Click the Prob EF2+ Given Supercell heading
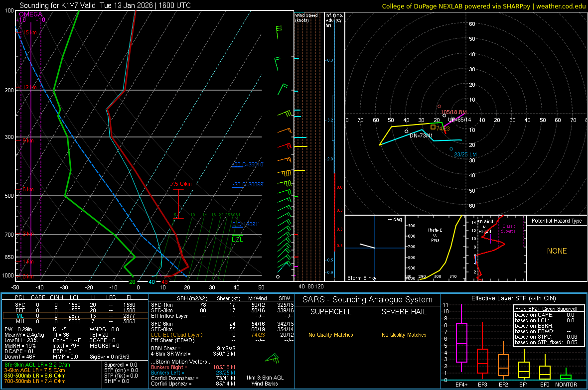588x390 pixels. (x=546, y=309)
